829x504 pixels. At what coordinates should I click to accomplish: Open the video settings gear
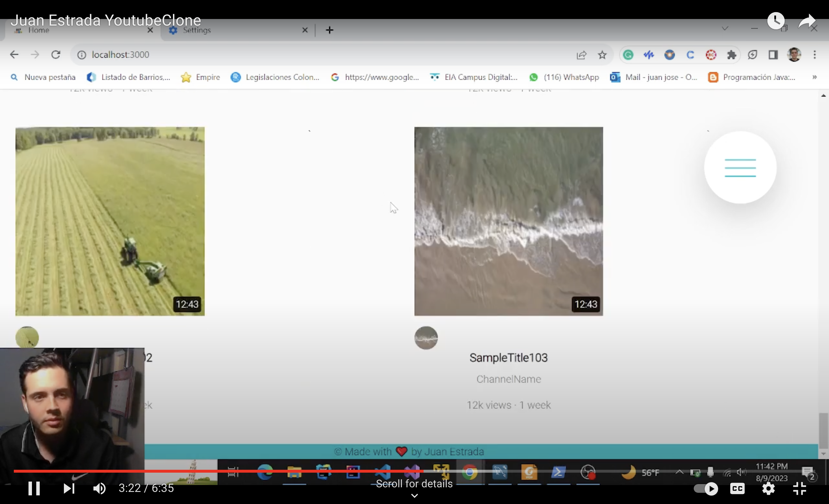[769, 488]
